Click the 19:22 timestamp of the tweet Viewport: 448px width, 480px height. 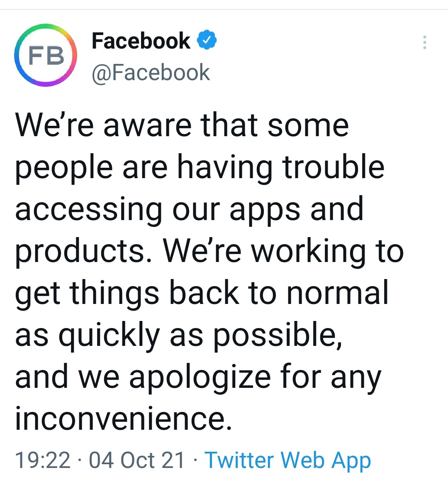[43, 460]
